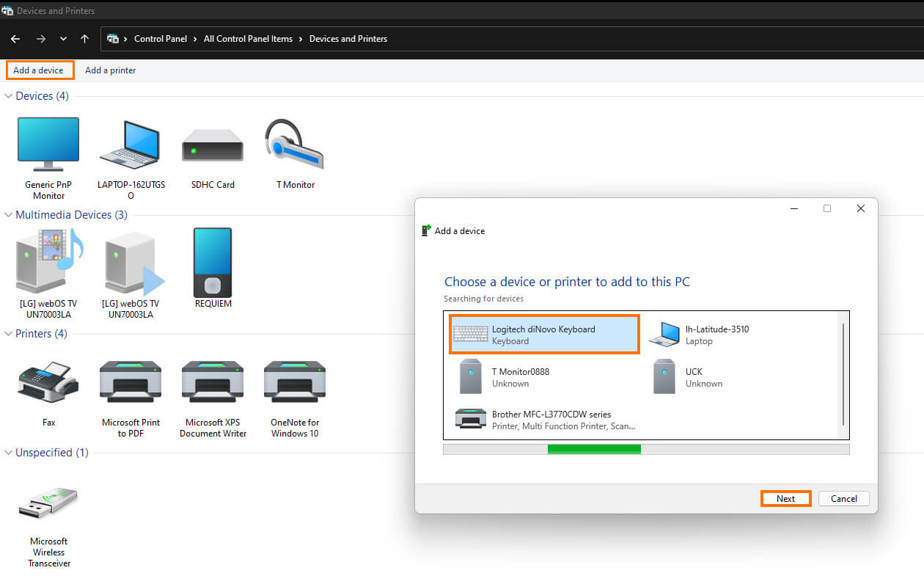924x584 pixels.
Task: Cancel the Add a device dialog
Action: pyautogui.click(x=844, y=499)
